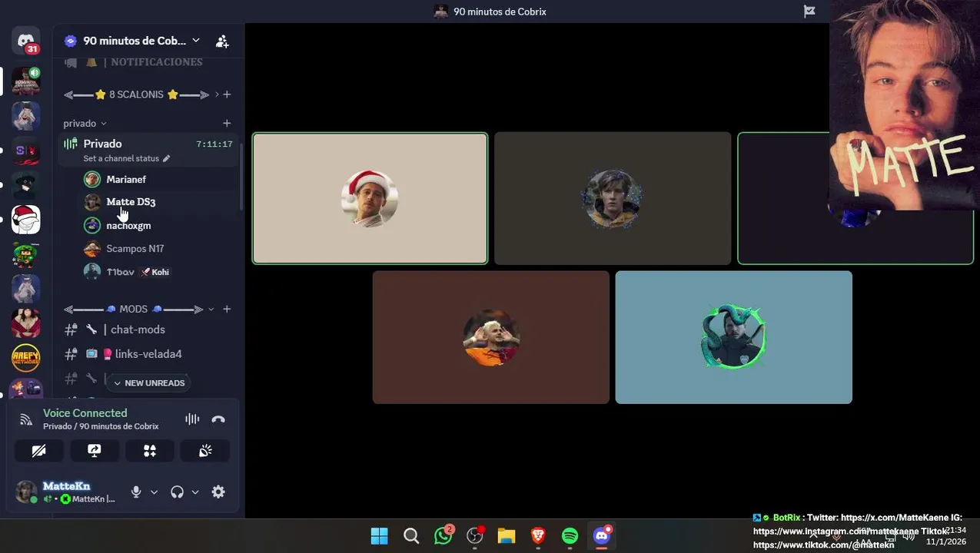Open user settings gear

pyautogui.click(x=218, y=492)
